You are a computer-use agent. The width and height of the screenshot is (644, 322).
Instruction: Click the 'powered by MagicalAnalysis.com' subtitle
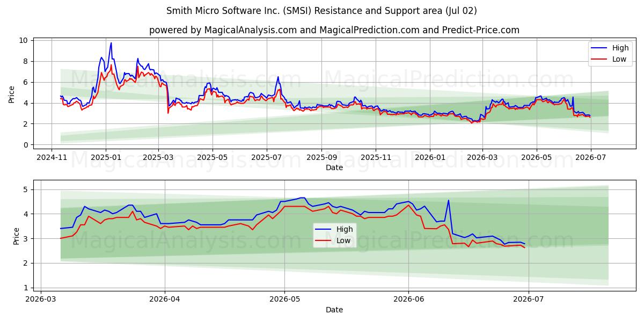point(334,30)
